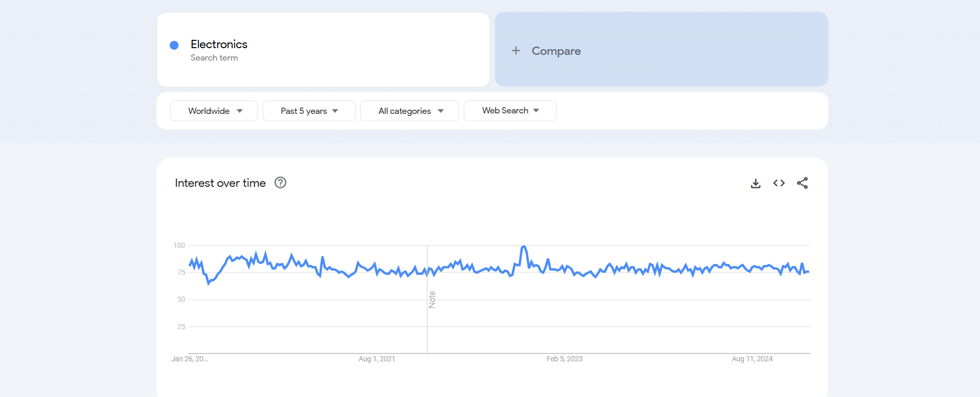Edit the Electronics search term field
980x397 pixels.
point(219,45)
